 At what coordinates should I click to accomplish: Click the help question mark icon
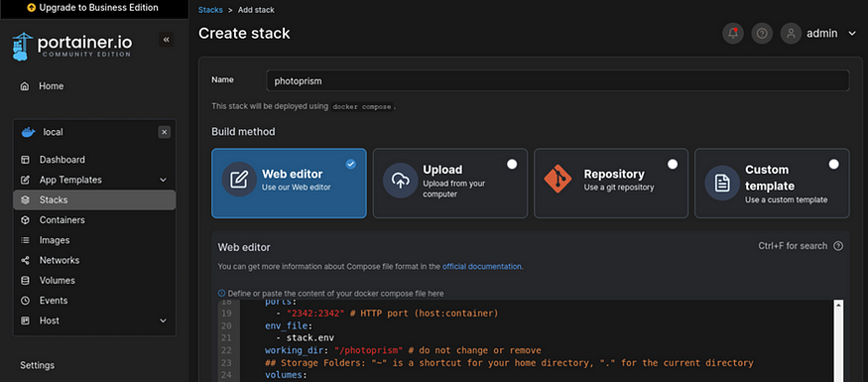pos(762,33)
